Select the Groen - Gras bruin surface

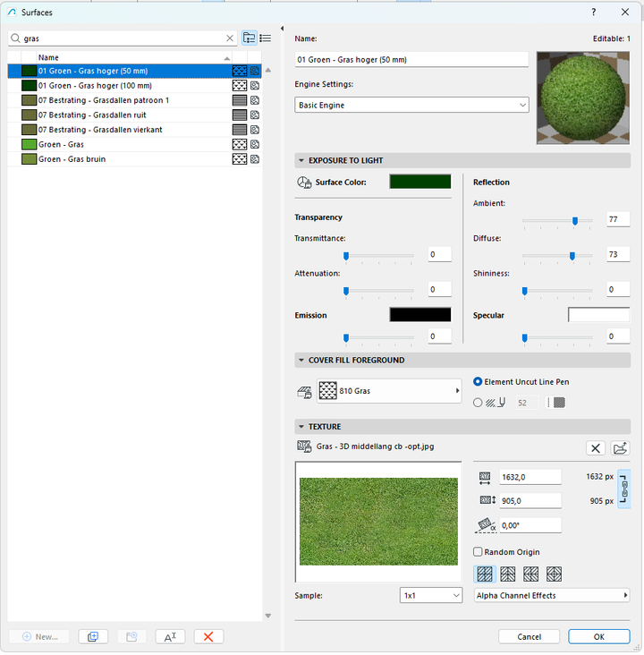134,159
